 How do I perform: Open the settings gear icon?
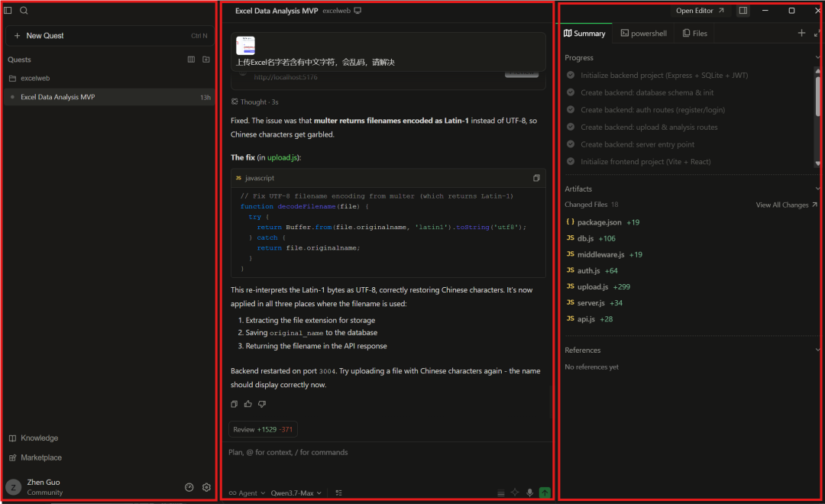[x=206, y=487]
